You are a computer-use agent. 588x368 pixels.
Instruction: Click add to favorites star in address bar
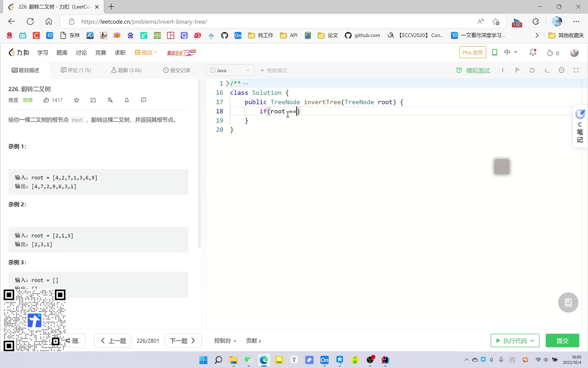coord(496,22)
